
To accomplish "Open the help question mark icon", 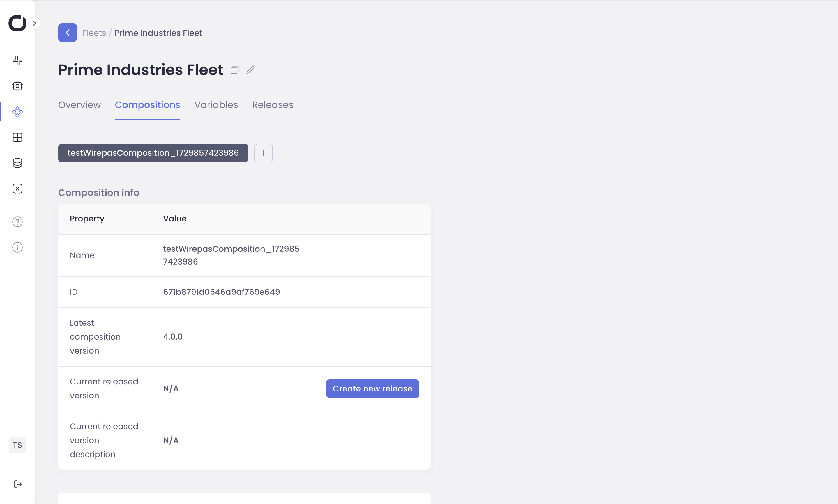I will click(17, 222).
